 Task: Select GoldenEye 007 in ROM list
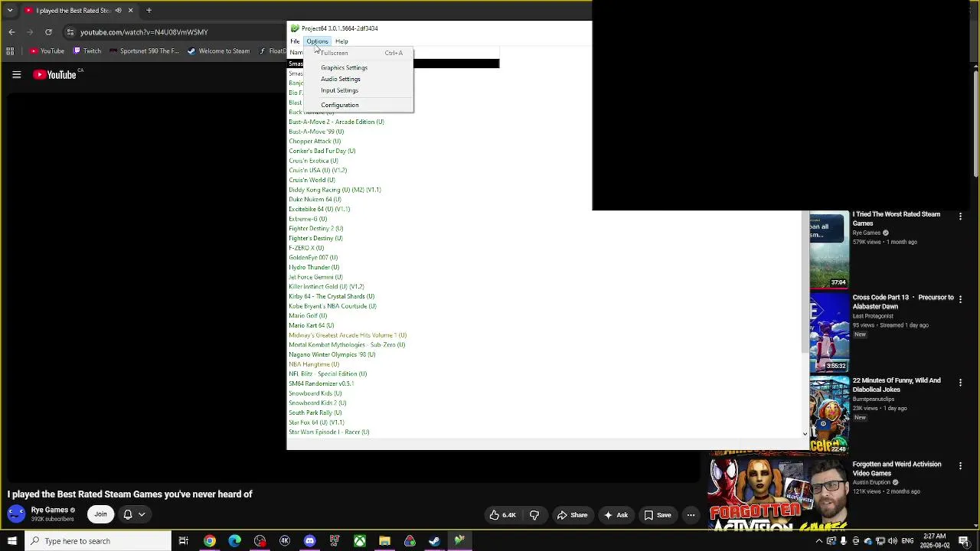pyautogui.click(x=313, y=258)
